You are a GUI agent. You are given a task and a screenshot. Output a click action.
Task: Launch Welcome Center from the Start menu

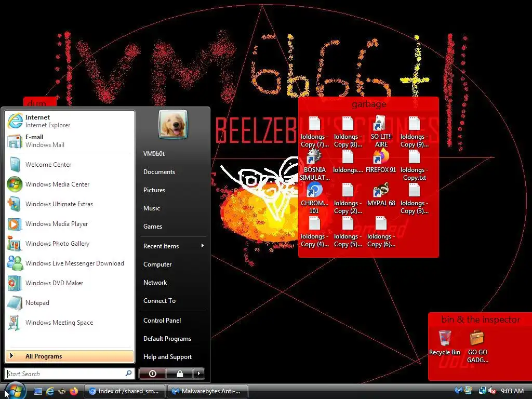point(70,165)
